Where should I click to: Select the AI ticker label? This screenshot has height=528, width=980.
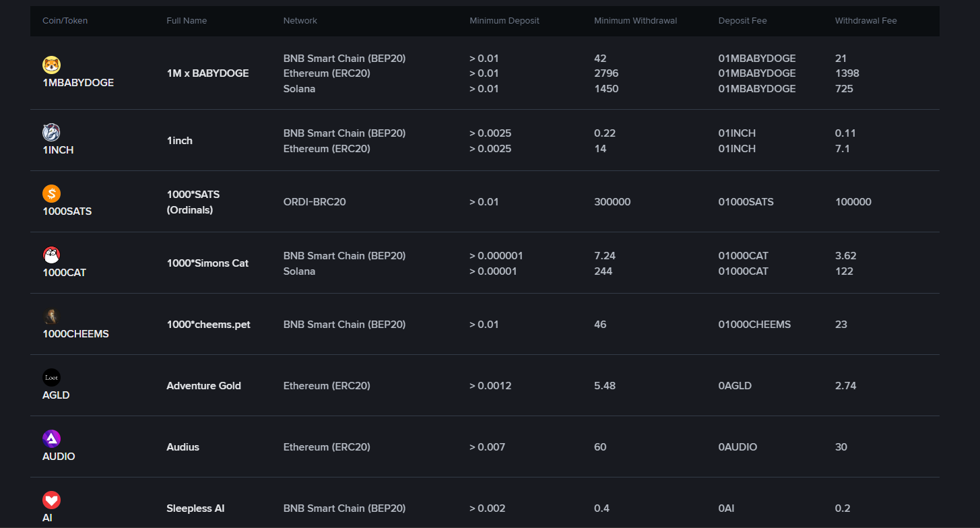point(47,518)
